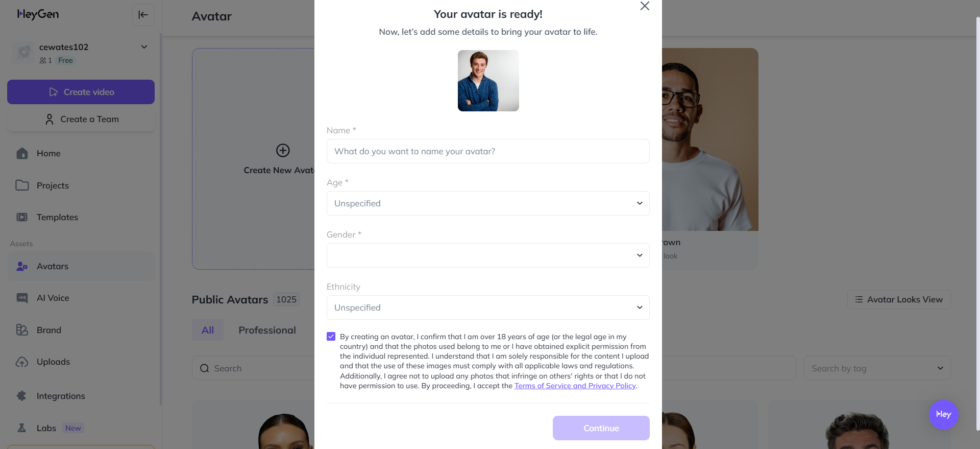Image resolution: width=980 pixels, height=449 pixels.
Task: Click the Continue button
Action: (x=601, y=428)
